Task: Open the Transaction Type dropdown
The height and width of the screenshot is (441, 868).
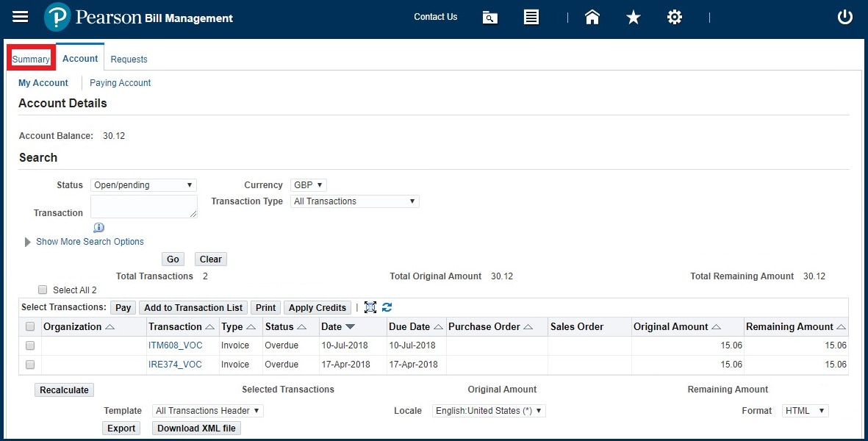Action: click(354, 201)
